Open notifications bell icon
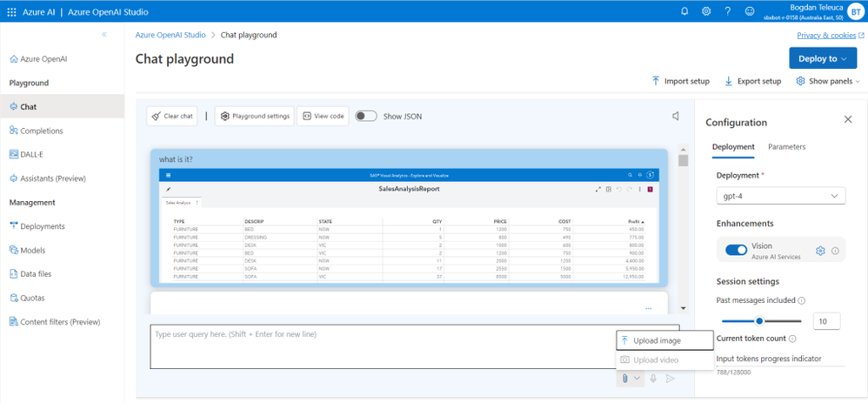The height and width of the screenshot is (403, 868). 684,11
